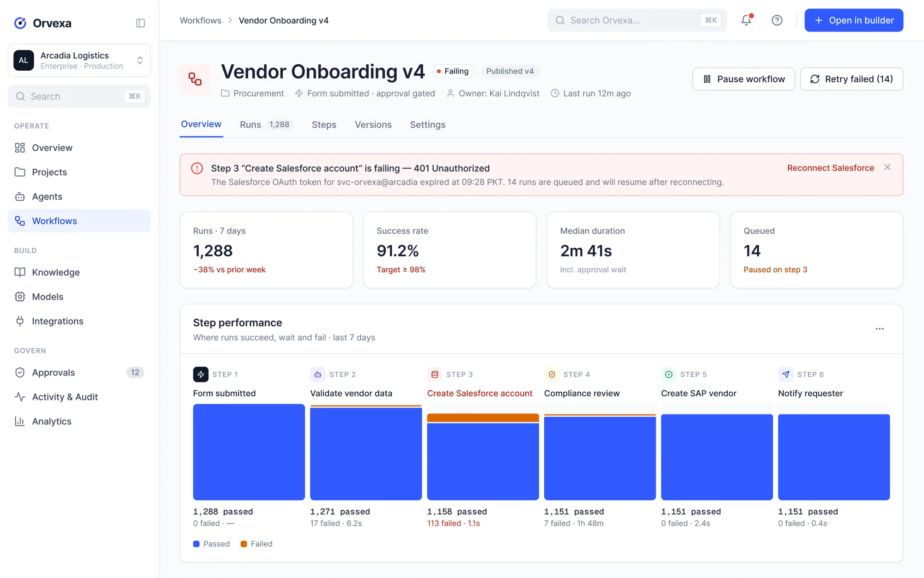Open Integrations in the sidebar
This screenshot has width=924, height=578.
tap(79, 321)
